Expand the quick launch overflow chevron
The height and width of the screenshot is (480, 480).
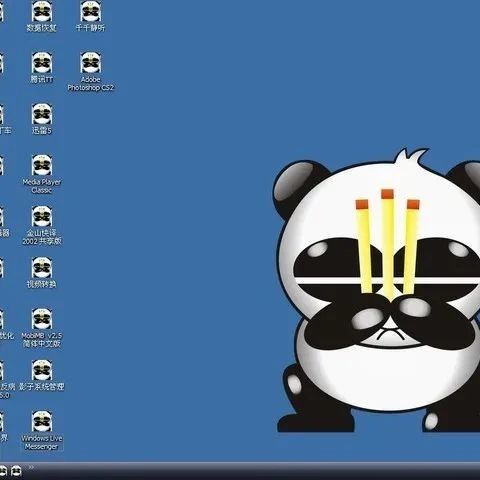tap(31, 467)
